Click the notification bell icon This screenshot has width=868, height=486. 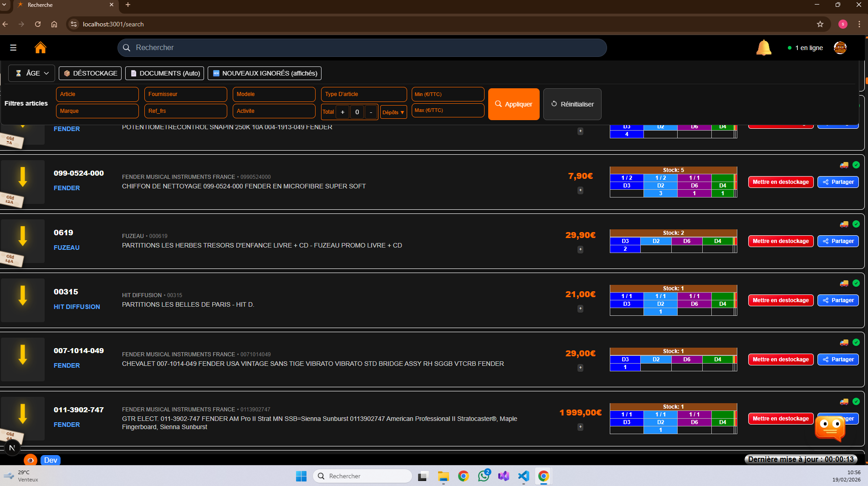(x=763, y=48)
